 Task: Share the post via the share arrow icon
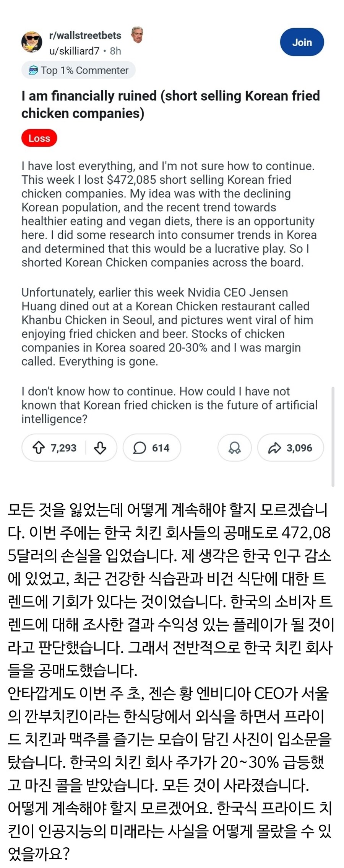pyautogui.click(x=275, y=448)
